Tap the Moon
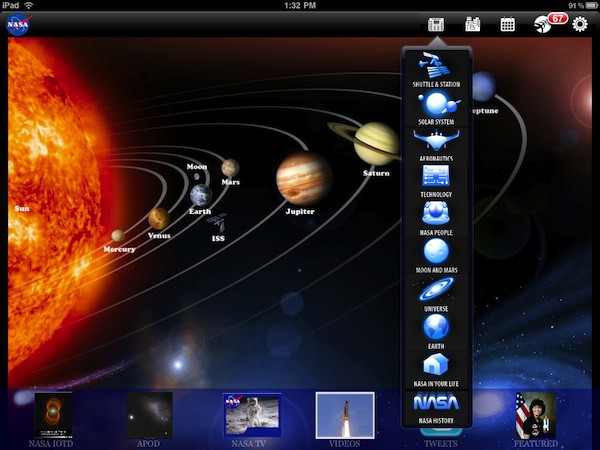This screenshot has width=600, height=450. 196,176
